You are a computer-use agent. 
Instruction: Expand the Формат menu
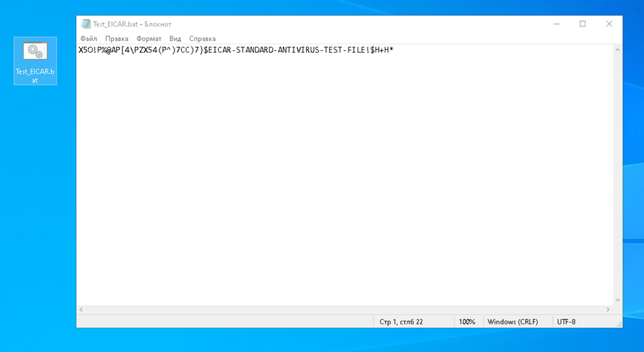coord(149,39)
